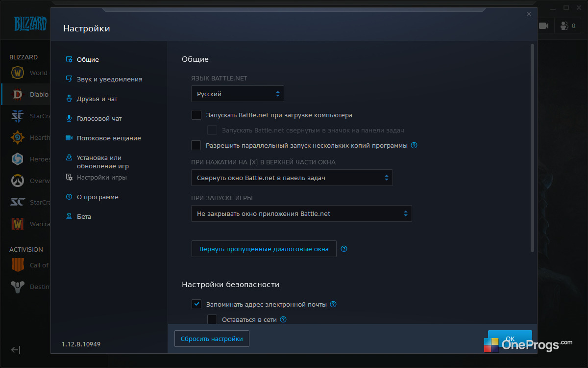This screenshot has height=368, width=588.
Task: Click the Beta flask icon
Action: pyautogui.click(x=69, y=216)
